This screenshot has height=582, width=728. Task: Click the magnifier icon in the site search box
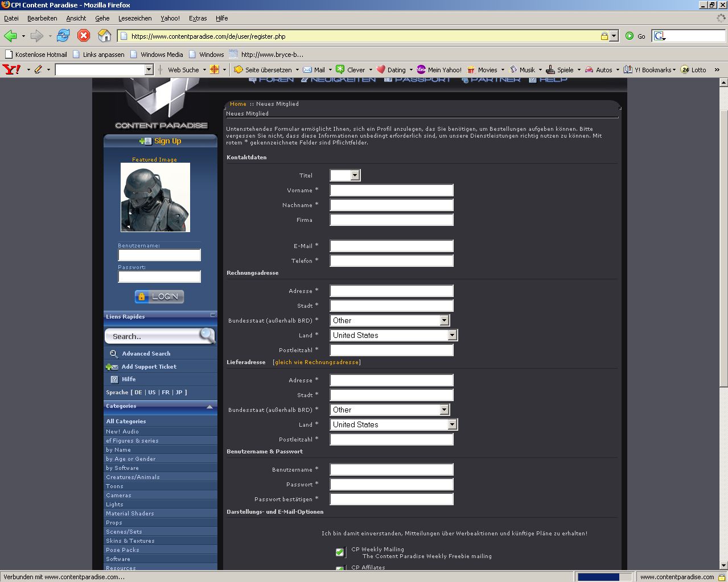(207, 336)
